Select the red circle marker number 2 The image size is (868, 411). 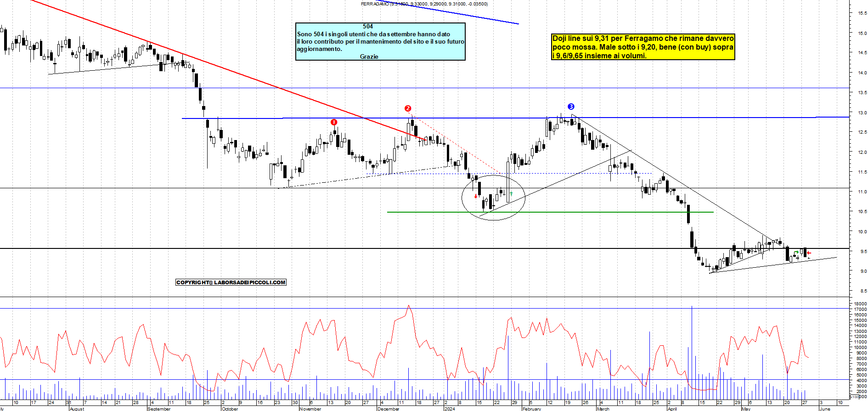click(408, 108)
